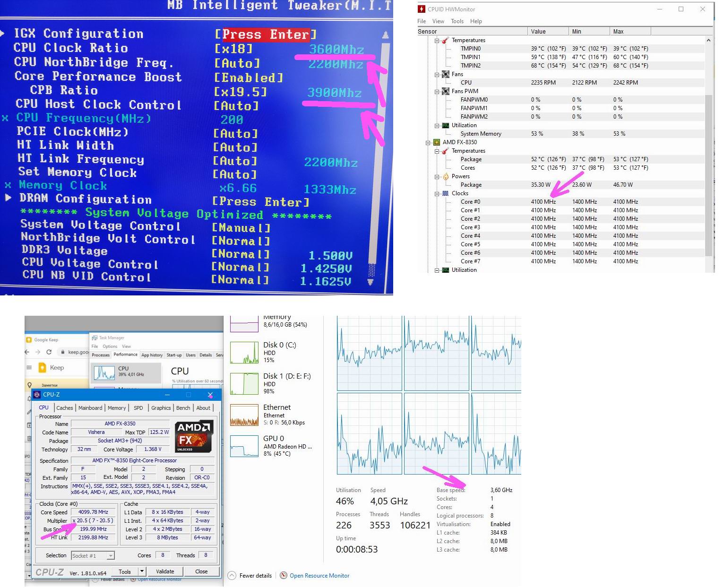The width and height of the screenshot is (724, 588).
Task: Click the browser back arrow
Action: coord(27,352)
